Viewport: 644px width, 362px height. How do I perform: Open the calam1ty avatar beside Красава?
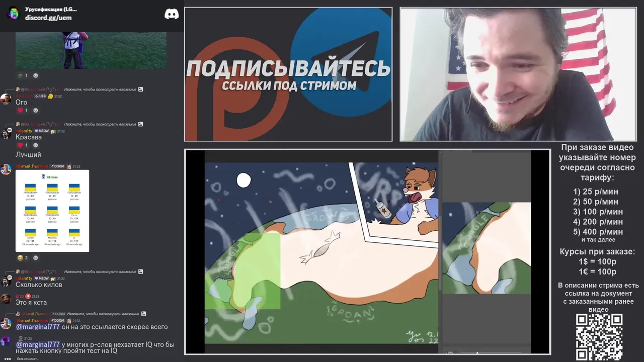point(6,134)
